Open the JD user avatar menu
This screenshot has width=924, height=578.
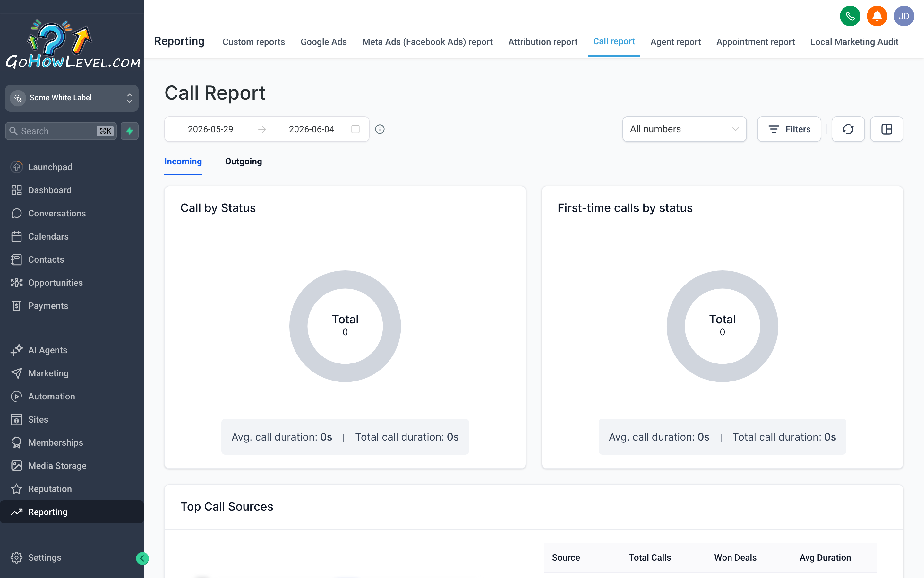(904, 16)
